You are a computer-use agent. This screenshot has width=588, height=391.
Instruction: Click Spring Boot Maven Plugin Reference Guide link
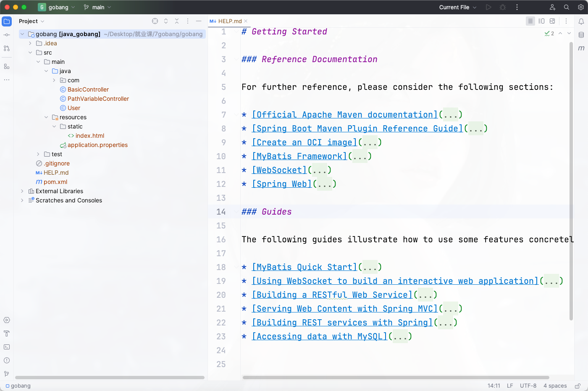(357, 129)
